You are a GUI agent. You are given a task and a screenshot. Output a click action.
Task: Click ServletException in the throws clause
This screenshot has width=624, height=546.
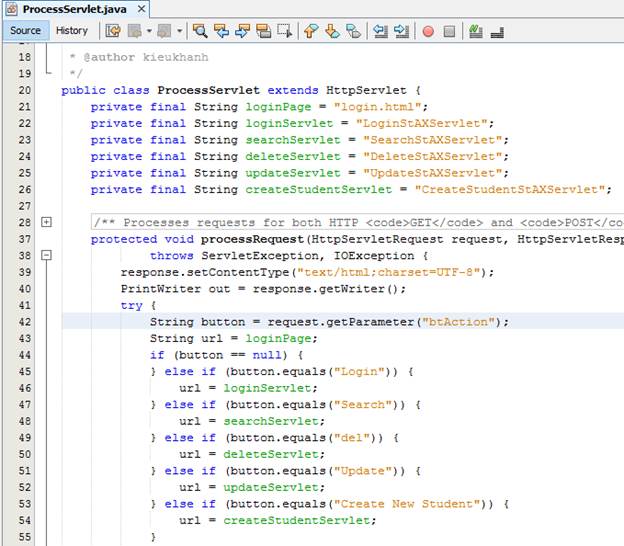point(260,256)
